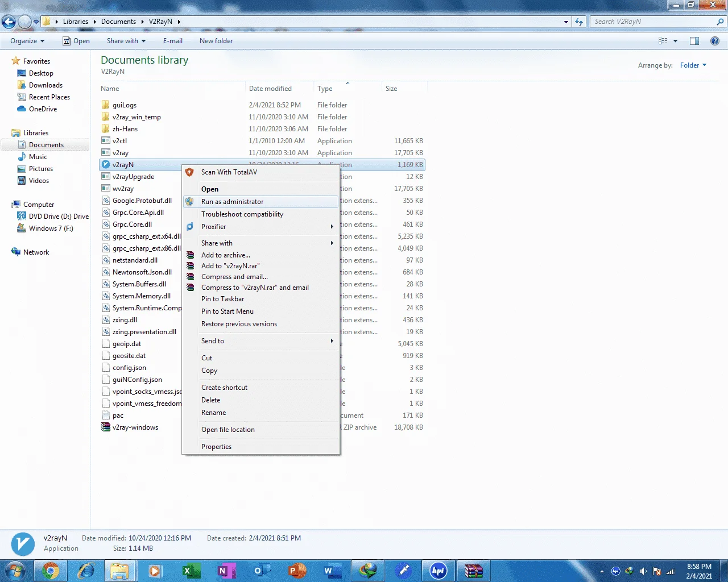Click the v2rayN application icon in file list
This screenshot has height=582, width=728.
[105, 165]
